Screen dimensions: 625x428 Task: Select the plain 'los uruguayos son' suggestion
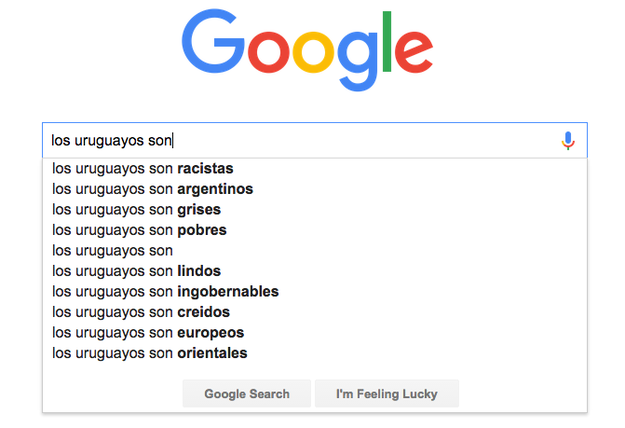point(315,251)
